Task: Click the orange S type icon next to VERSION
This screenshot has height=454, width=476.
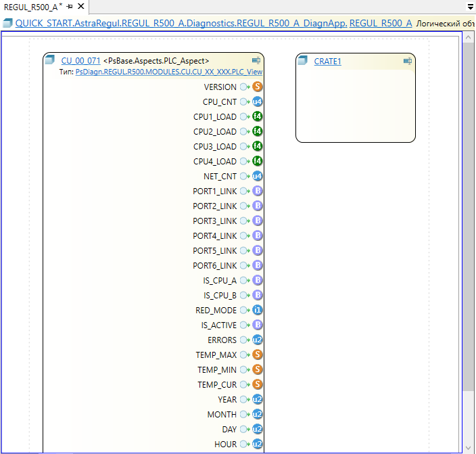Action: pyautogui.click(x=258, y=87)
